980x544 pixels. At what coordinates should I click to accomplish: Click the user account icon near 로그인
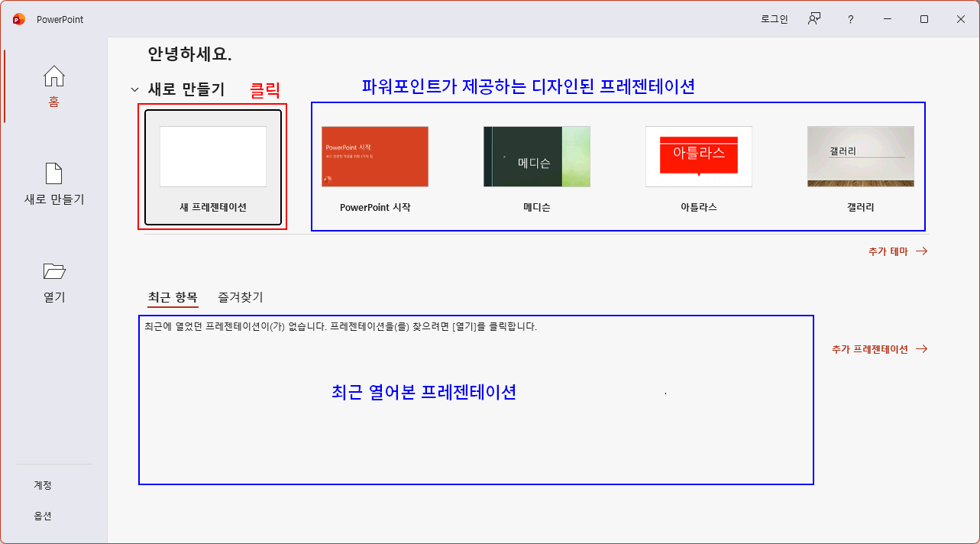tap(814, 19)
